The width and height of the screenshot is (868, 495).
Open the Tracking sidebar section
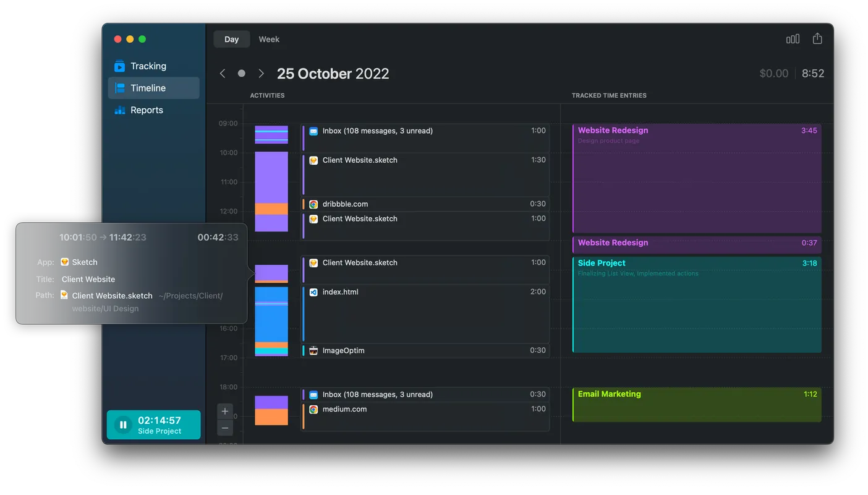[x=148, y=66]
